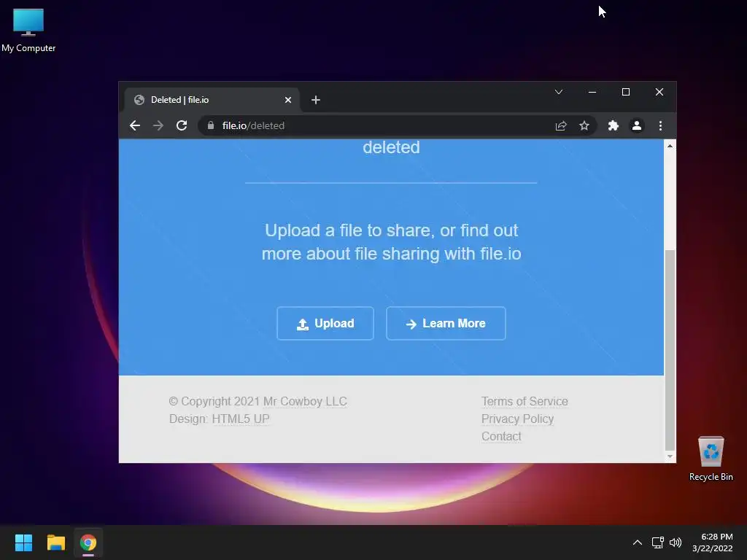
Task: Click the browser forward arrow
Action: click(158, 125)
